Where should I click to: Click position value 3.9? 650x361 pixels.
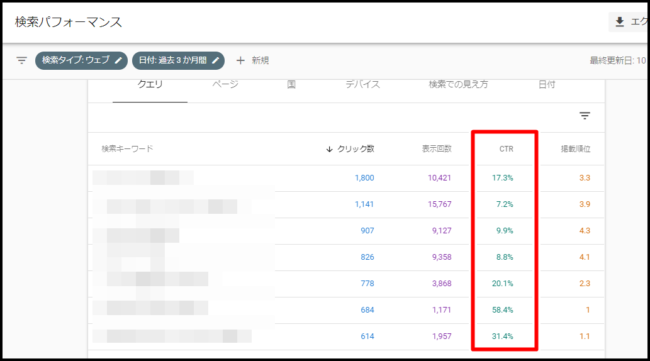click(x=585, y=204)
